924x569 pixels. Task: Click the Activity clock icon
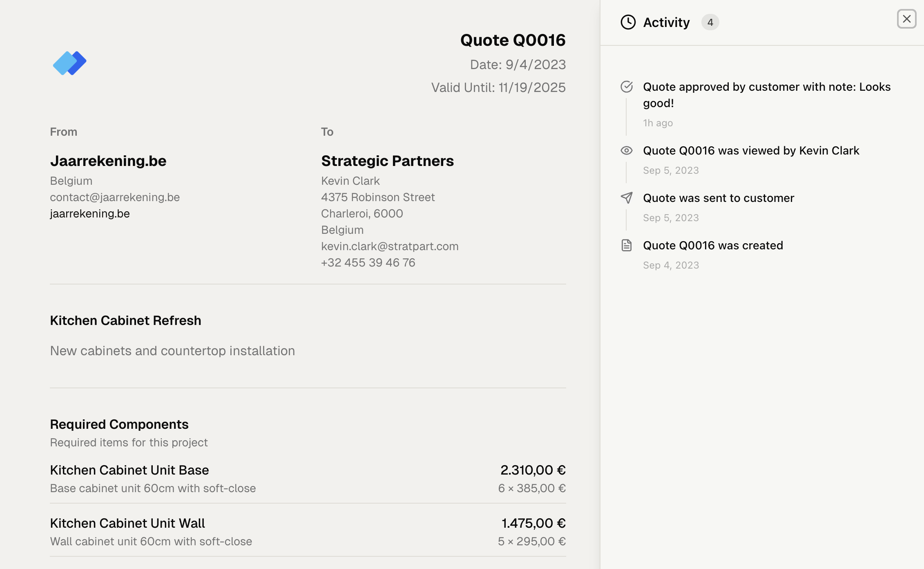click(628, 22)
